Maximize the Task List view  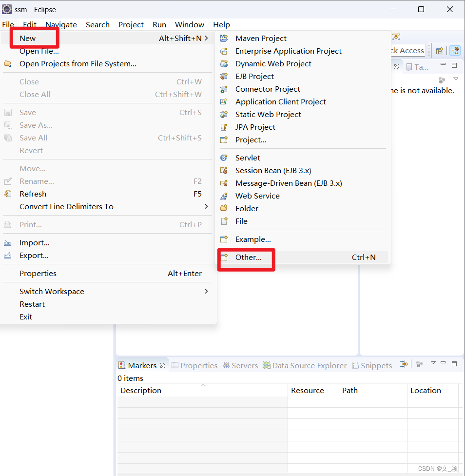click(x=454, y=65)
